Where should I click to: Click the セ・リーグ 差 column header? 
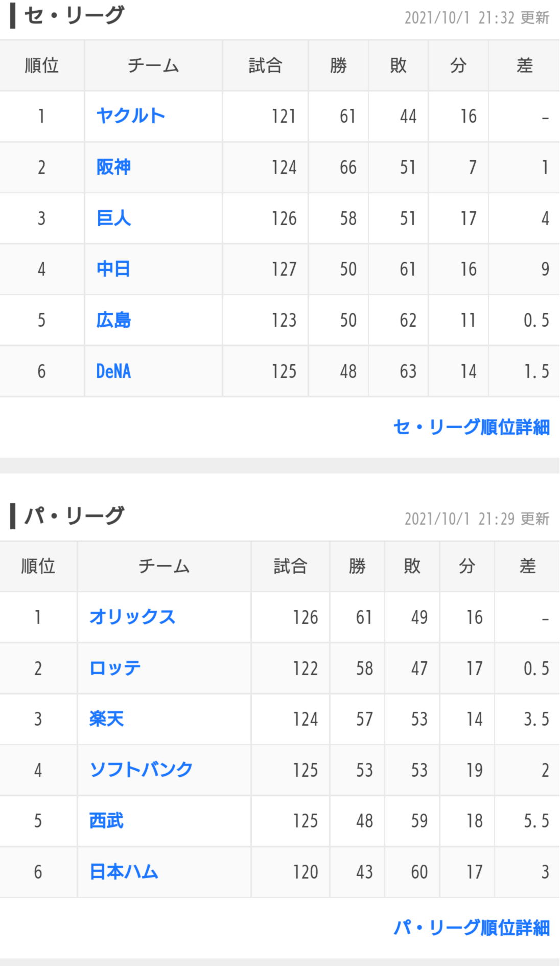pos(524,65)
